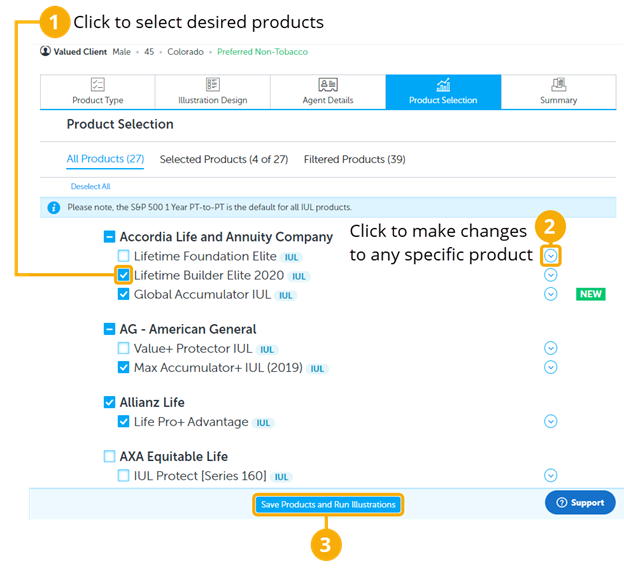Toggle the AG - American General checkbox
The width and height of the screenshot is (624, 568).
point(109,329)
